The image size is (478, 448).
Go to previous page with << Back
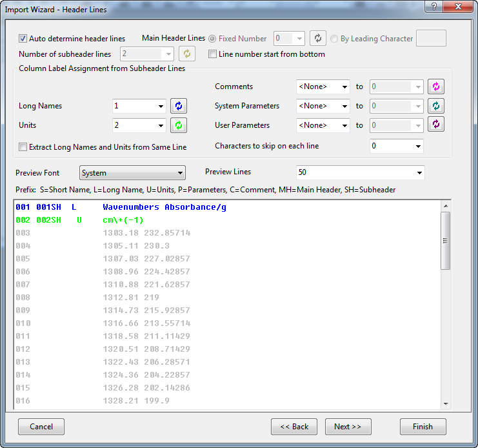pyautogui.click(x=294, y=427)
